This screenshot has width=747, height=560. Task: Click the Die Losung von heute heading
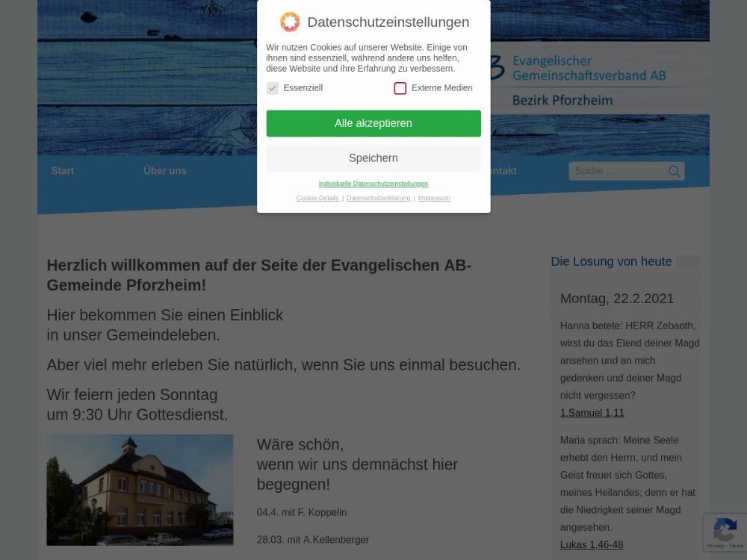(x=611, y=261)
